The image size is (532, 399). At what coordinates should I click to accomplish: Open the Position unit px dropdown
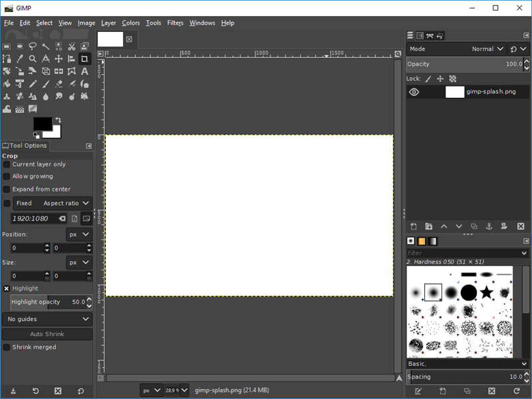click(x=79, y=234)
